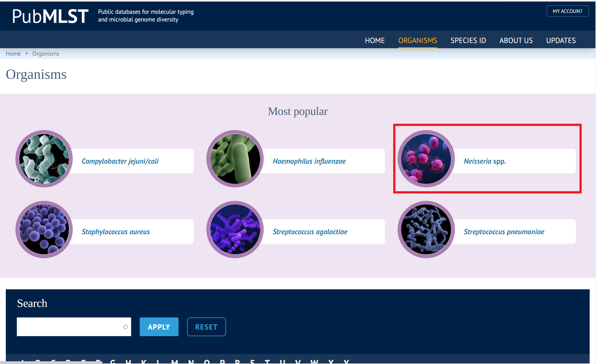Screen dimensions: 596x364
Task: Click the Streptococcus pneumoniae circular image
Action: click(426, 230)
